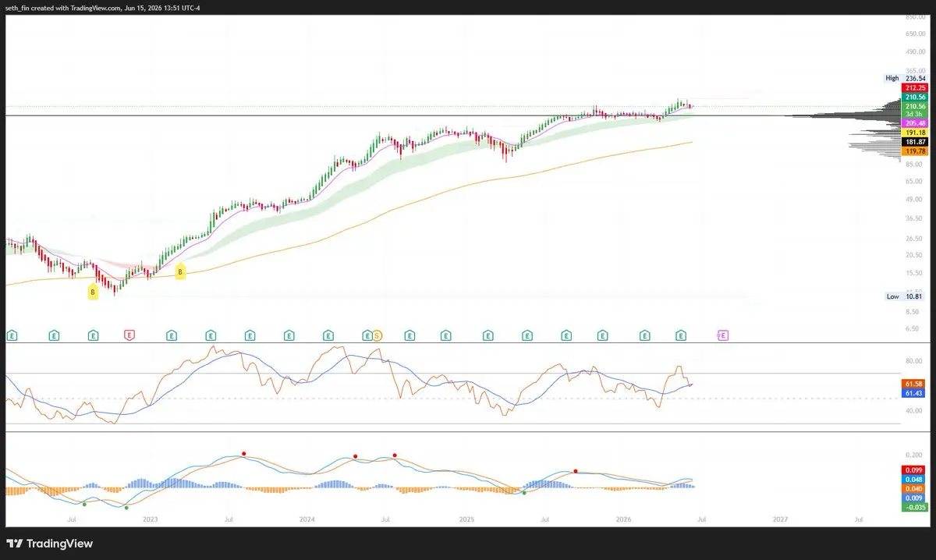The height and width of the screenshot is (560, 936).
Task: Click the orange 61.58 oscillator value tag
Action: 914,384
